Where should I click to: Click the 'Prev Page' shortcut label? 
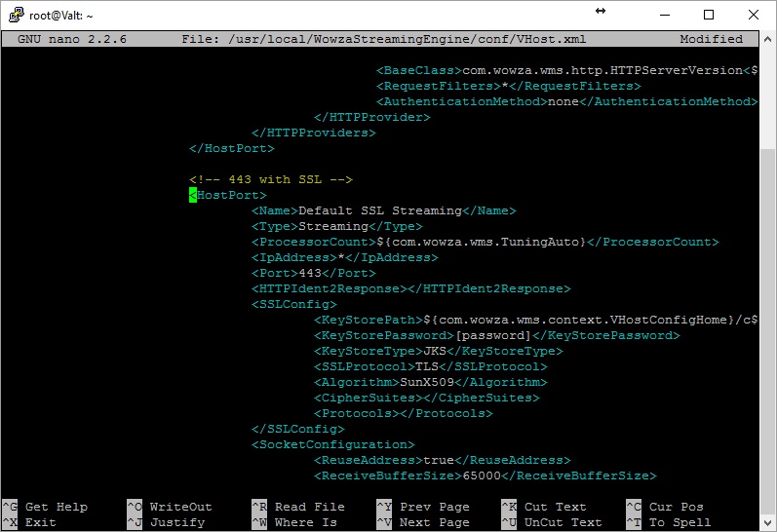point(435,507)
